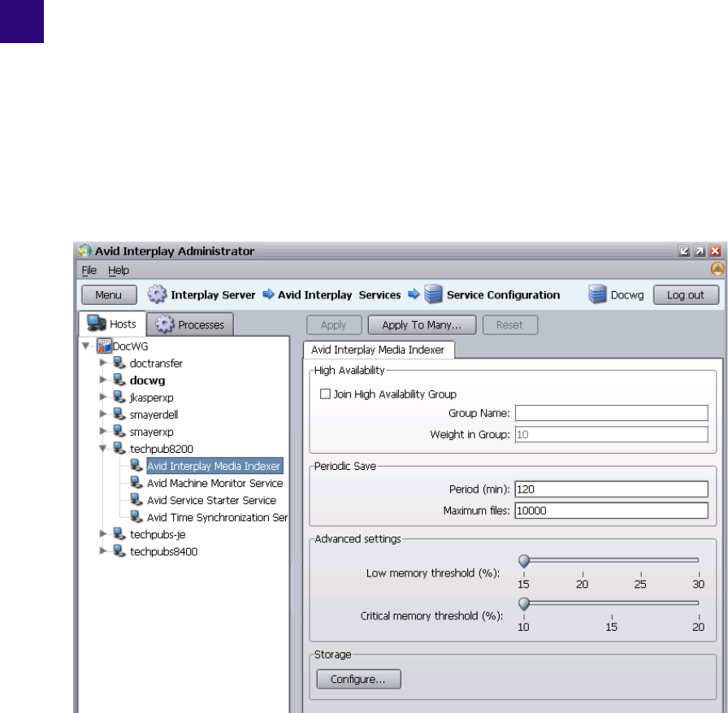This screenshot has height=713, width=728.
Task: Click the smayerdell host computer icon
Action: [119, 415]
